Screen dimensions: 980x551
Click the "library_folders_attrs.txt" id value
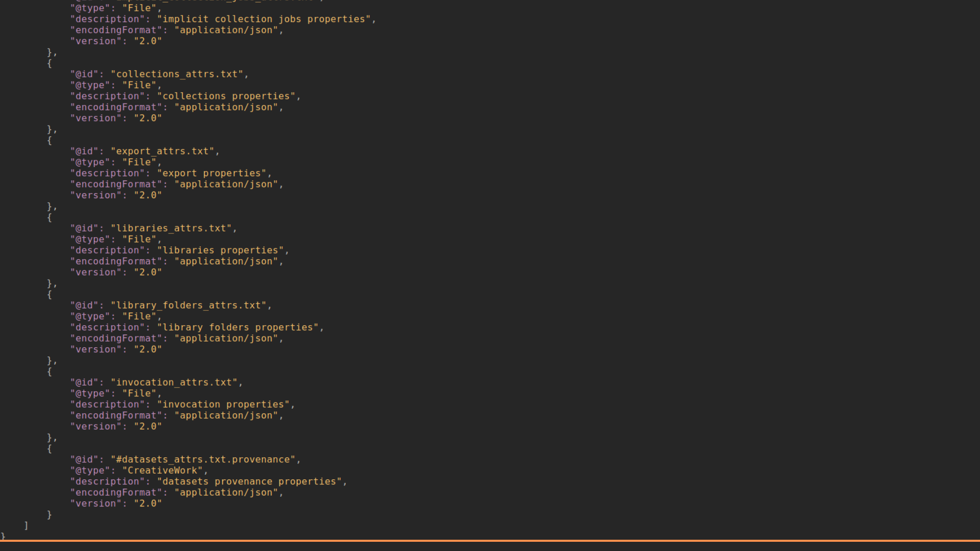[189, 306]
